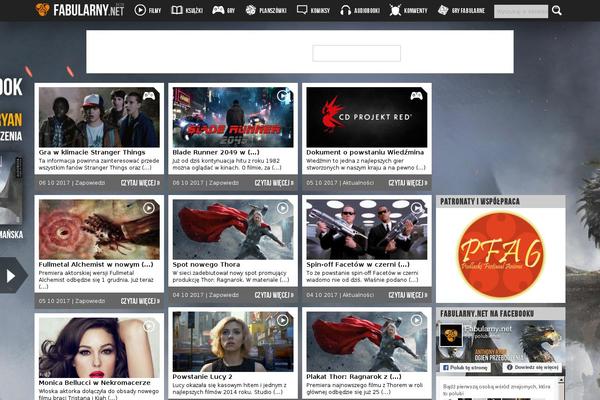Click play badge on Spot nowego Thora card

282,208
